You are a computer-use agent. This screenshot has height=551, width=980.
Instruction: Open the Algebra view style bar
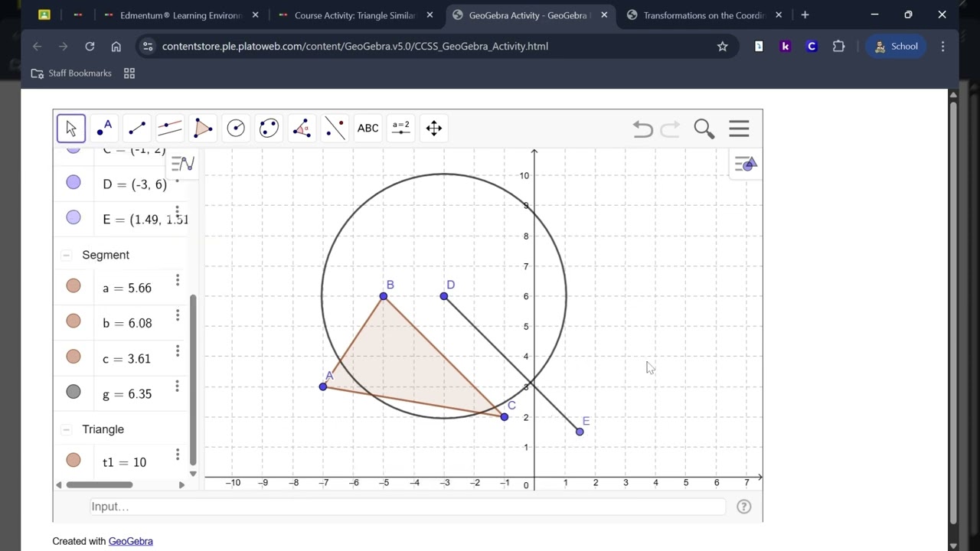click(183, 163)
